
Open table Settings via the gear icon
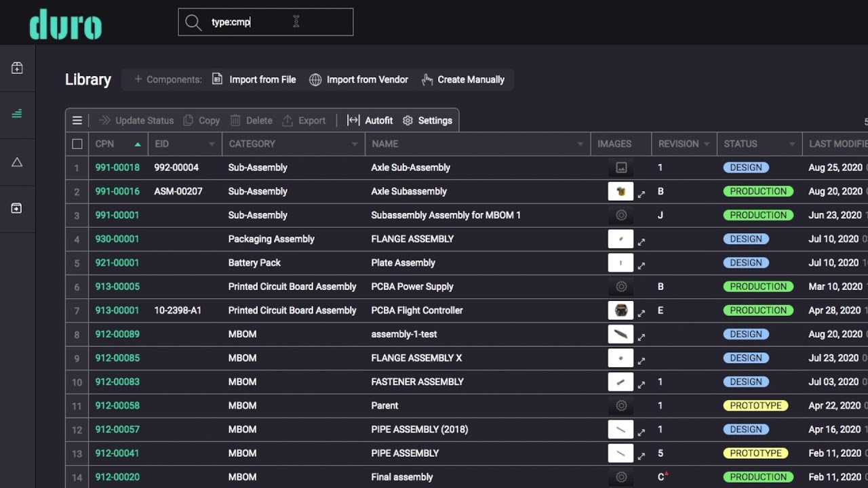[408, 120]
